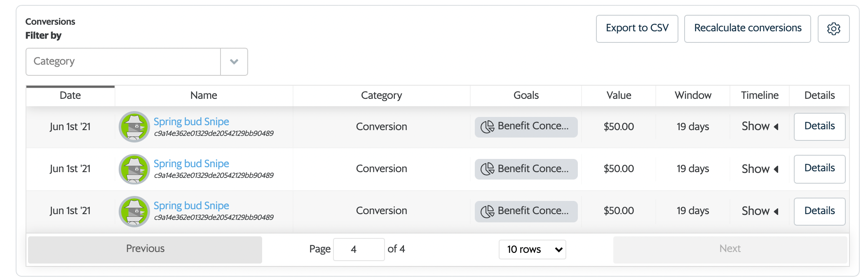Screen dimensions: 868x280
Task: Click the Recalculate conversions button
Action: 747,28
